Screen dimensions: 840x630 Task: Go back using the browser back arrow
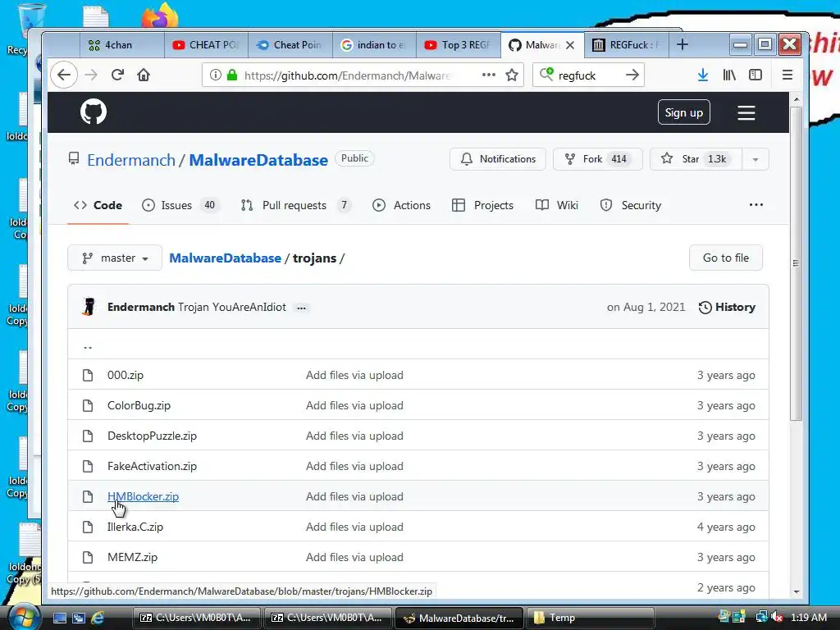(64, 75)
